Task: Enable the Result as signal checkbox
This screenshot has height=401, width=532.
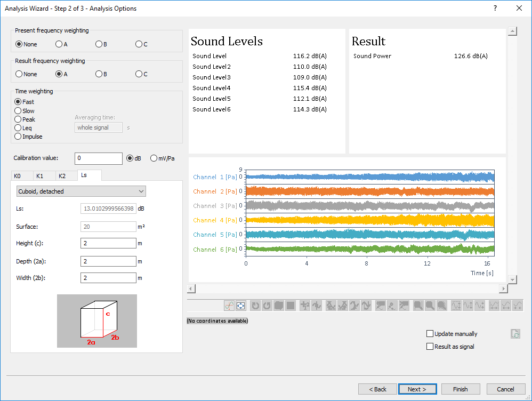Action: tap(450, 346)
